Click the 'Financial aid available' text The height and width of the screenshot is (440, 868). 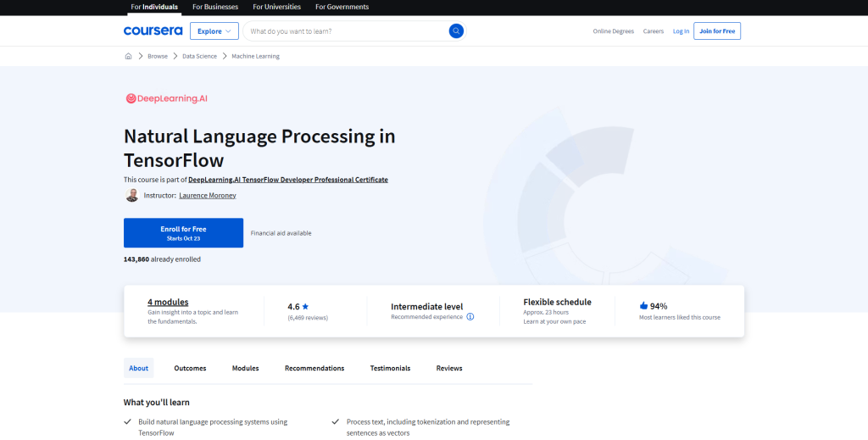281,233
